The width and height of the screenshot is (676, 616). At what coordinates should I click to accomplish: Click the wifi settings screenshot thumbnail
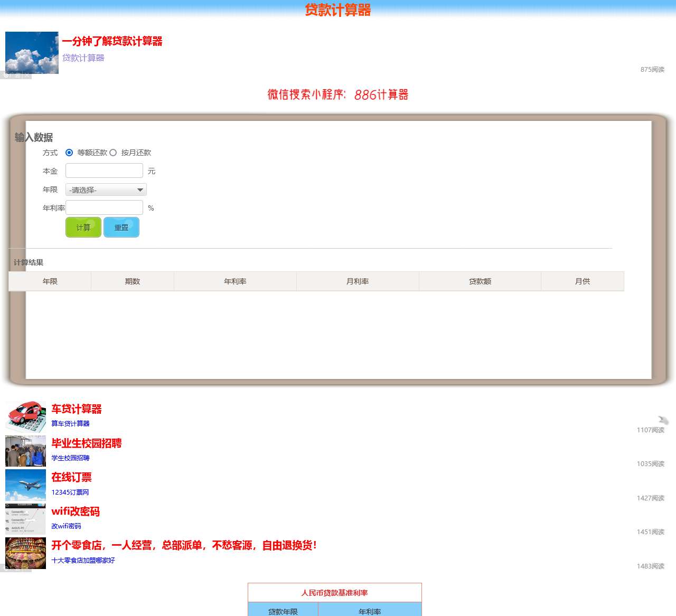click(25, 519)
